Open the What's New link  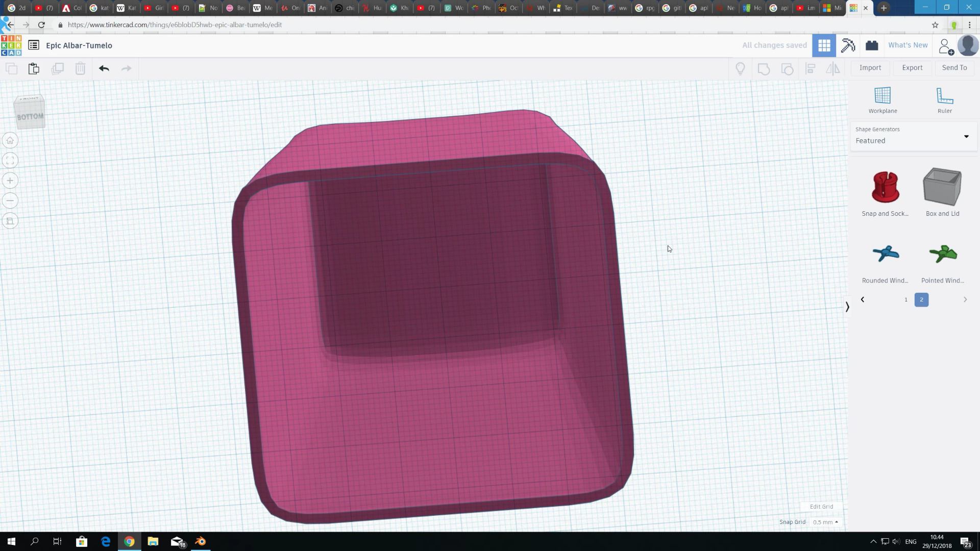[x=908, y=45]
